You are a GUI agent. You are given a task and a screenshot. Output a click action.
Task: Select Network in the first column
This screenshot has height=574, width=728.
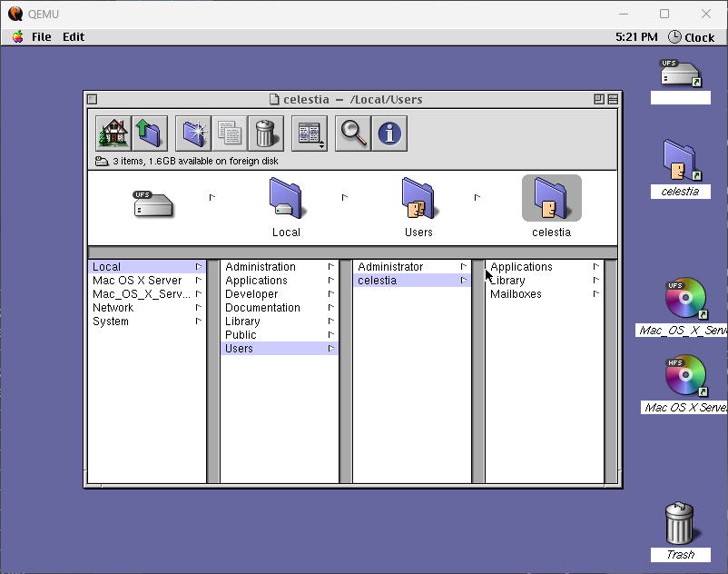pos(113,308)
